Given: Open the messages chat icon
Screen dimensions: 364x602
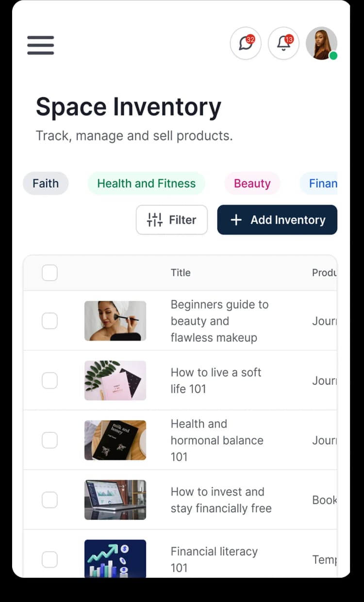Looking at the screenshot, I should point(246,44).
